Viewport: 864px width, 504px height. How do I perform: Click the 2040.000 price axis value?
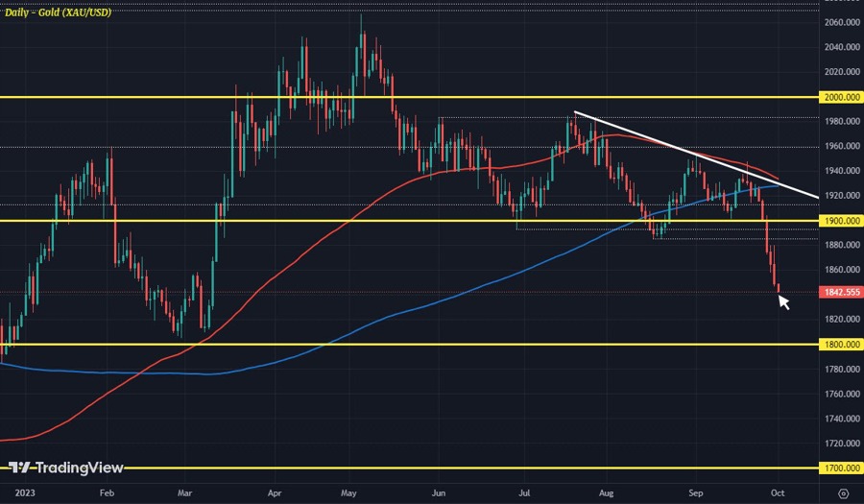[x=843, y=47]
